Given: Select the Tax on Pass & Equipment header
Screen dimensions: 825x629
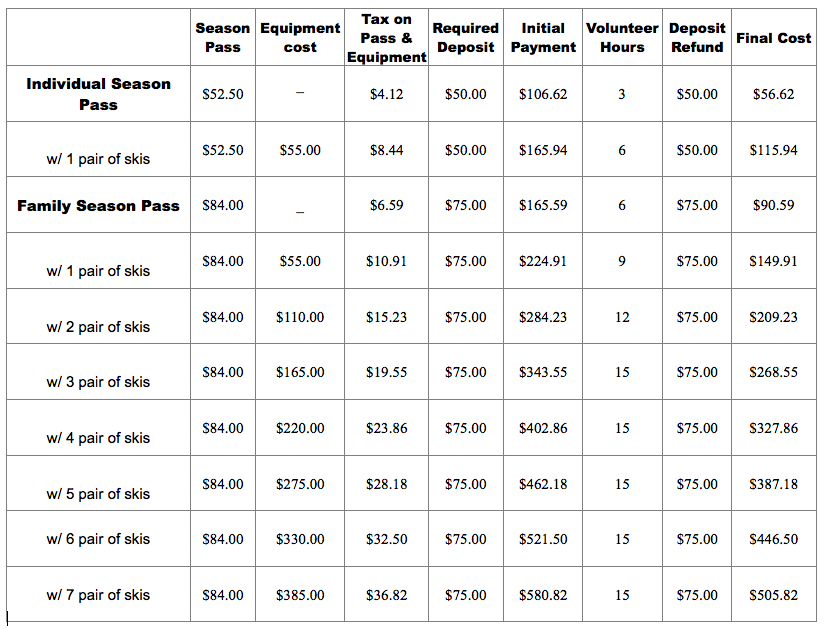Looking at the screenshot, I should tap(386, 38).
